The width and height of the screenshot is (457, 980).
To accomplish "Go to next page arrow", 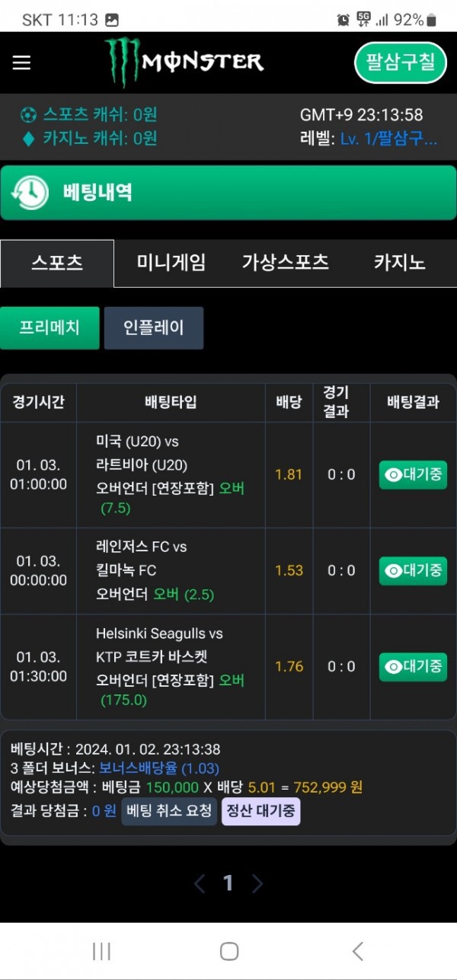I will pos(257,883).
